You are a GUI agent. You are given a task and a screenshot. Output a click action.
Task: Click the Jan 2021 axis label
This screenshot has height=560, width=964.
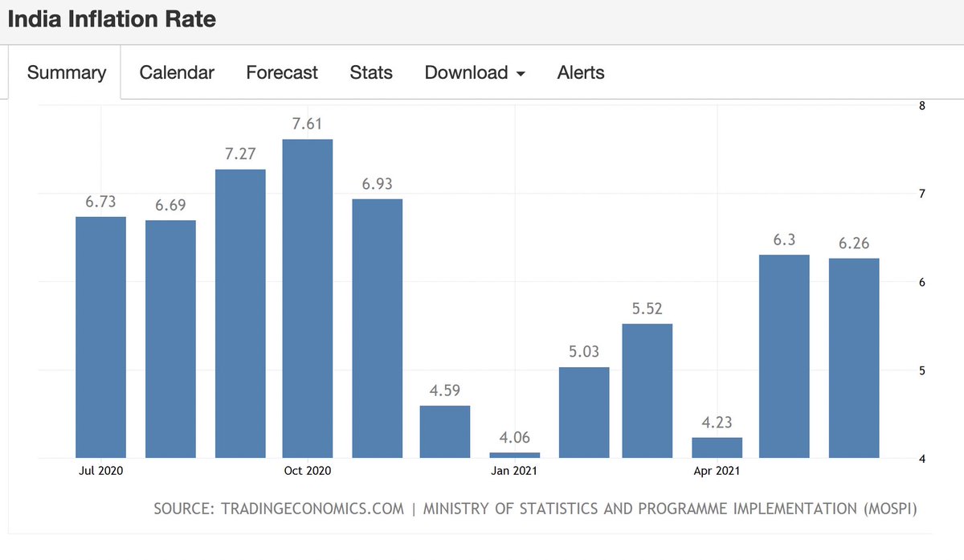514,471
